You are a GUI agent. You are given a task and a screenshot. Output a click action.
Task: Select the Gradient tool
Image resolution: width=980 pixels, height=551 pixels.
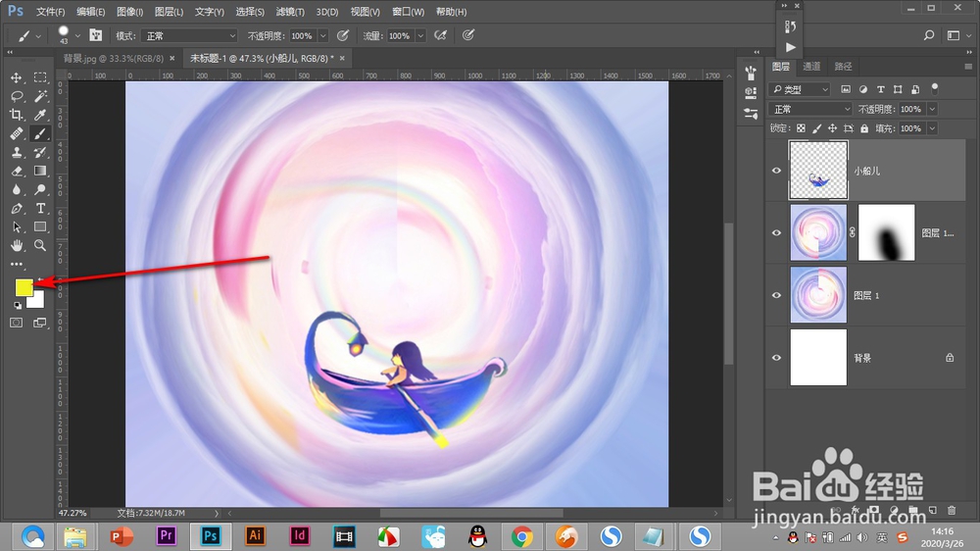(x=40, y=171)
